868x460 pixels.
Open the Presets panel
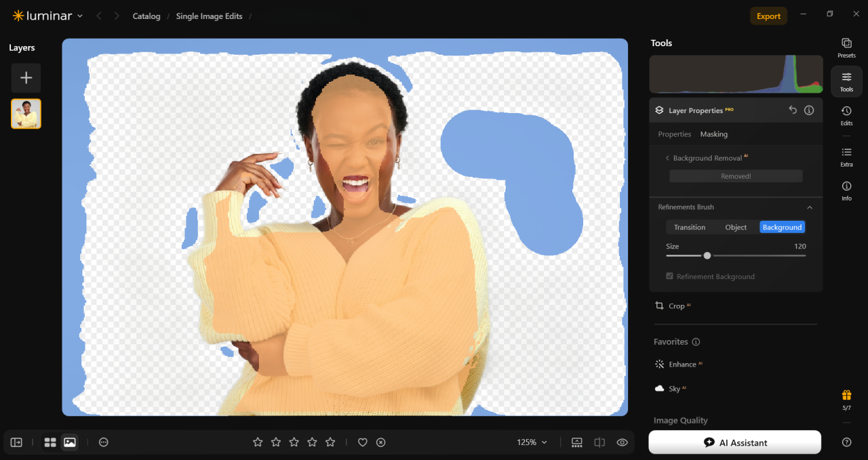846,47
